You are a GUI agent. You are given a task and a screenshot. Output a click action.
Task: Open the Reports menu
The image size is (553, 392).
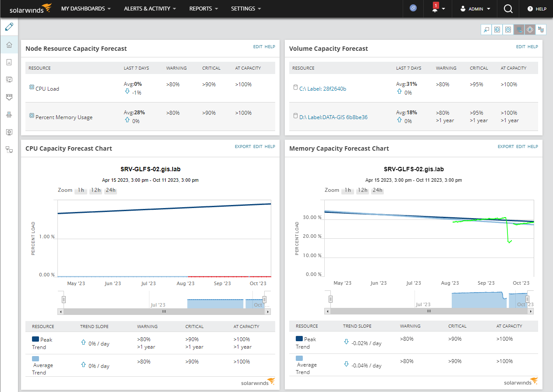click(203, 8)
